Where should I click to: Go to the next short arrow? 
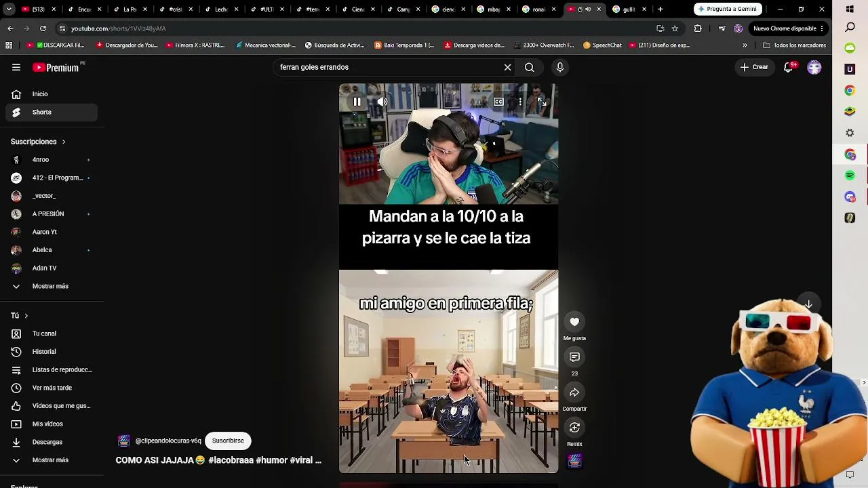pyautogui.click(x=808, y=304)
